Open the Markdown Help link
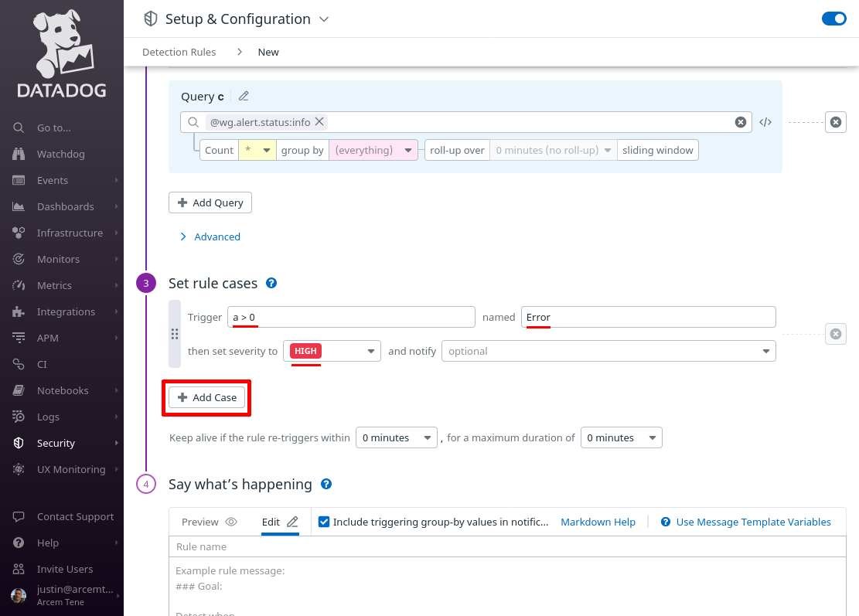Screen dimensions: 859x616 pos(598,522)
